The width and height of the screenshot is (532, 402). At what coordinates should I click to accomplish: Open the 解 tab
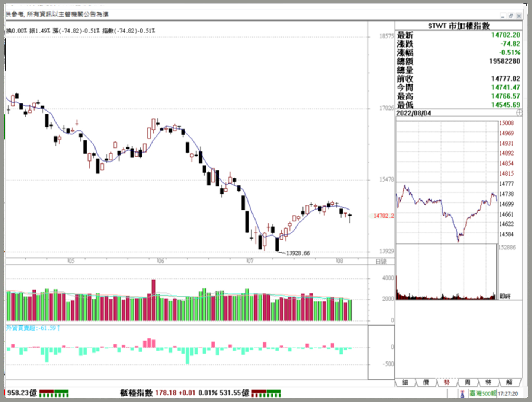pyautogui.click(x=509, y=382)
